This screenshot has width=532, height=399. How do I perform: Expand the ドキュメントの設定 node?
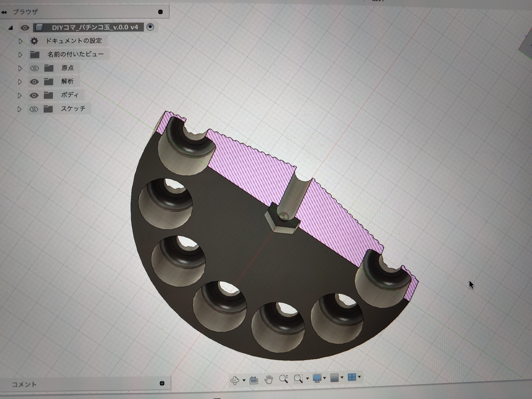tap(20, 41)
